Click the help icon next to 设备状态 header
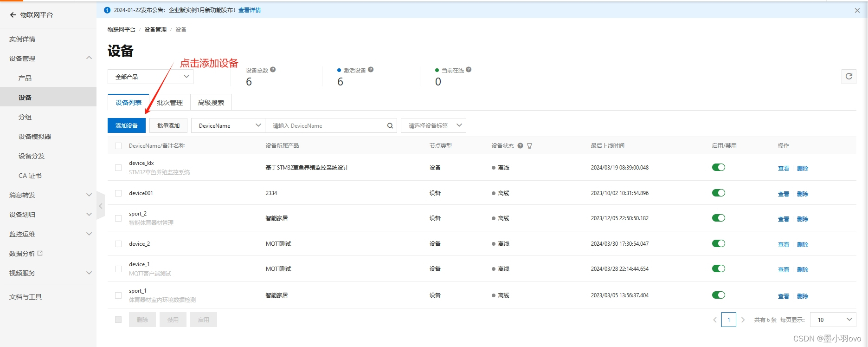Viewport: 868px width, 347px height. [521, 146]
